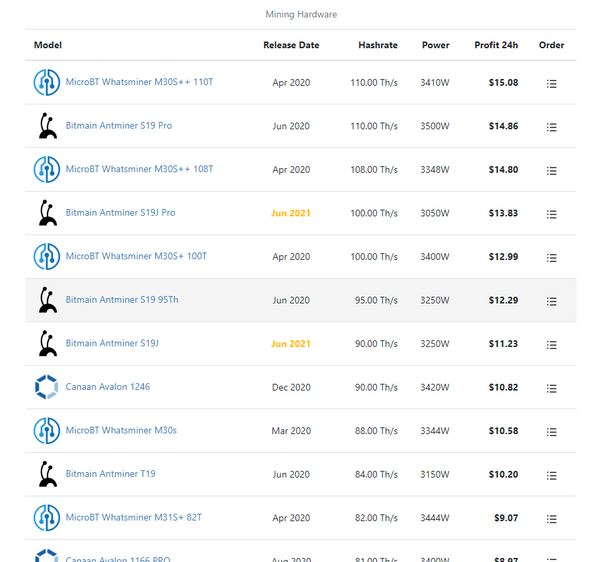This screenshot has height=562, width=600.
Task: Sort by the Model column header
Action: 47,45
